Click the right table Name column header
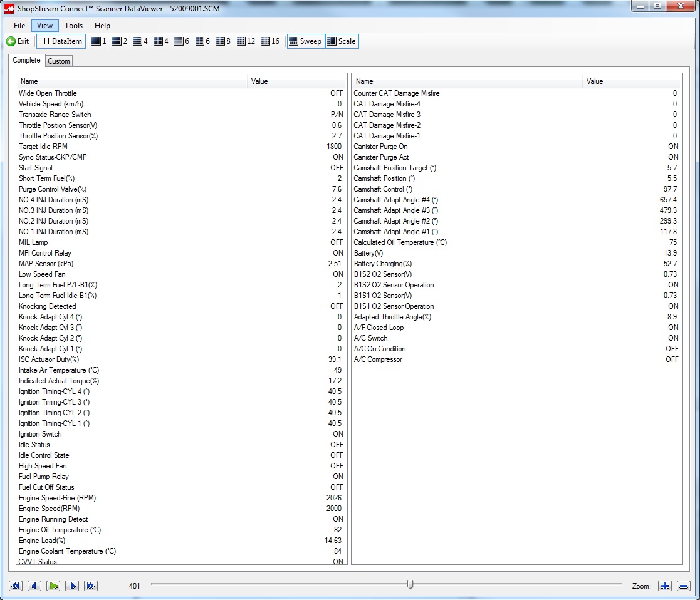700x600 pixels. coord(468,81)
